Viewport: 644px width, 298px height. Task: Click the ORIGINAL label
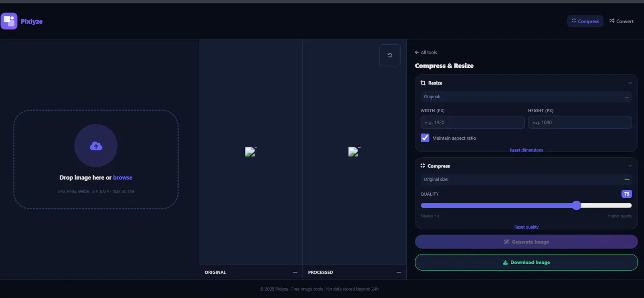(x=215, y=272)
